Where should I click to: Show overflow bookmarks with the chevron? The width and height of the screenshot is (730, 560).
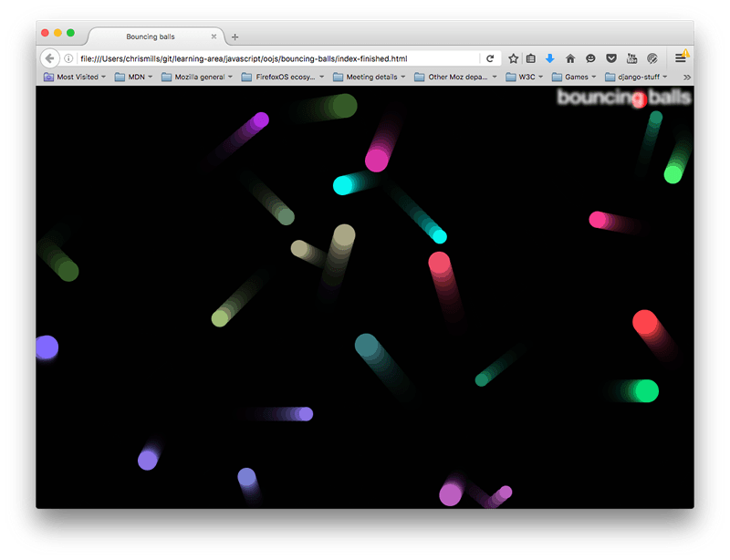689,77
